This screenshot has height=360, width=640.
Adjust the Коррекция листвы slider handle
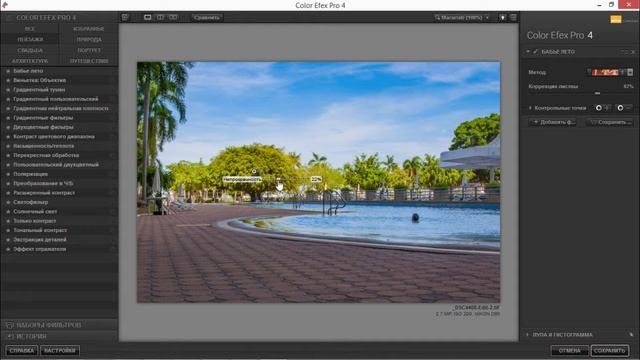click(x=598, y=93)
